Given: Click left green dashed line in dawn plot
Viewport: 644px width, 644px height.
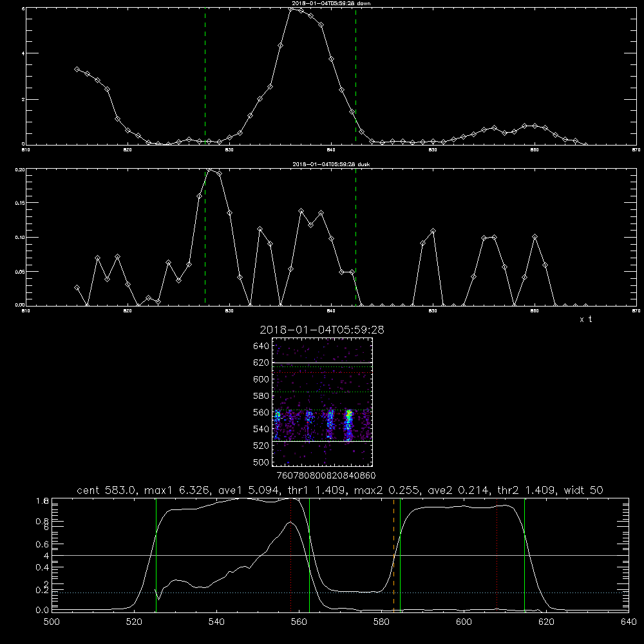Looking at the screenshot, I should [205, 77].
